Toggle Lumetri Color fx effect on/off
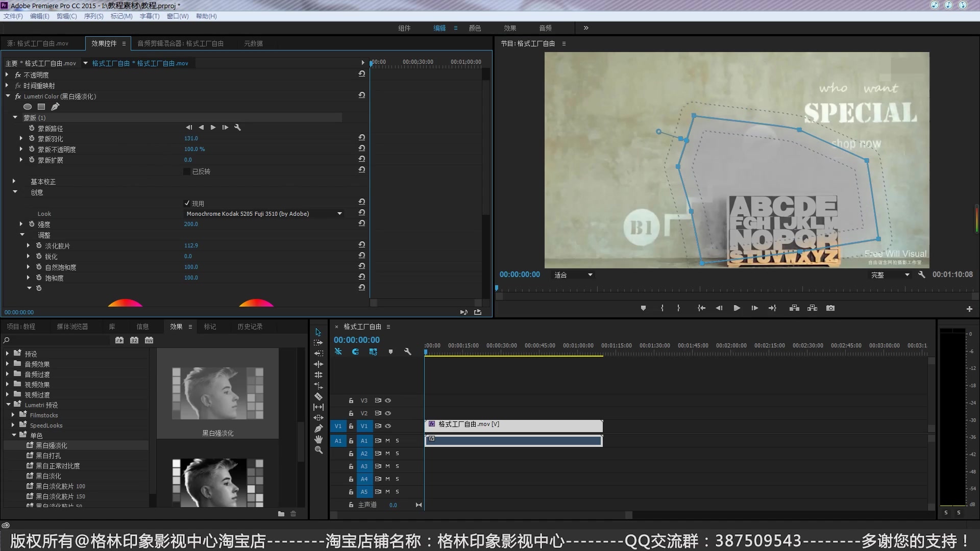This screenshot has height=551, width=980. [x=18, y=96]
